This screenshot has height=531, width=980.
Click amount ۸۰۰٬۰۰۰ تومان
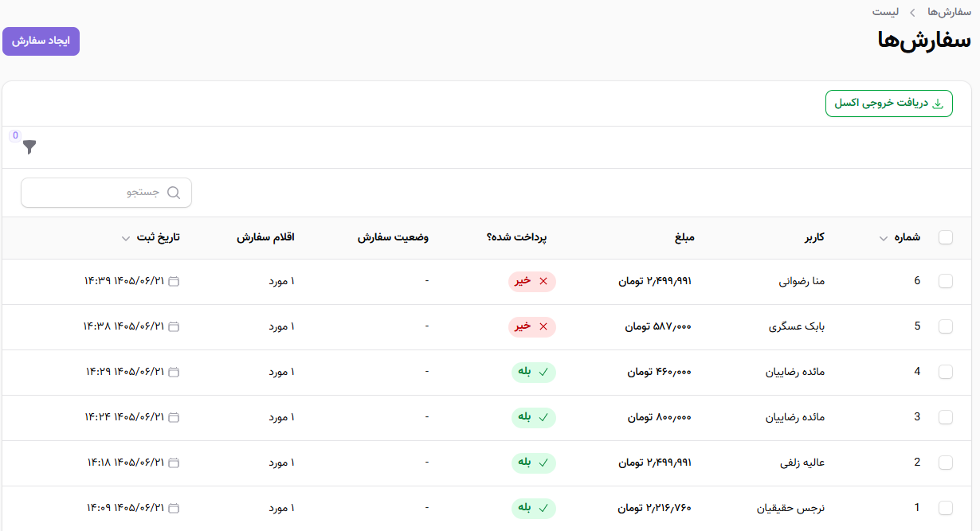point(660,417)
